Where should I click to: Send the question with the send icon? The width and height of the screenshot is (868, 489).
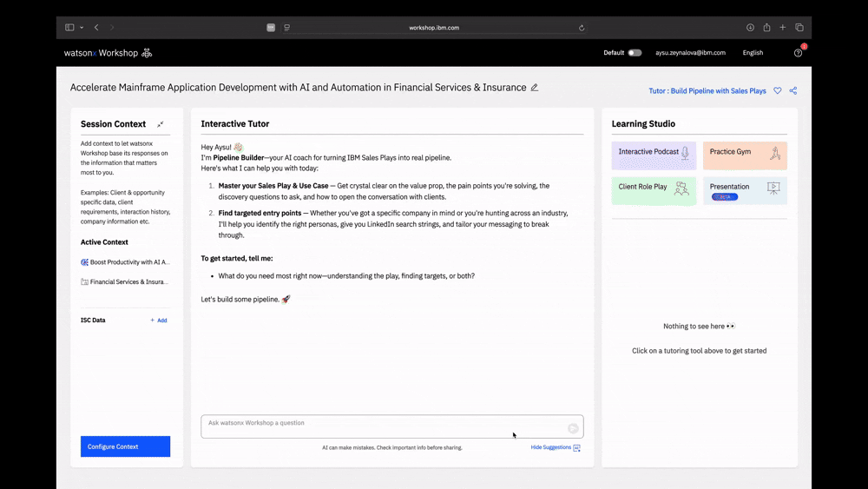click(x=573, y=428)
